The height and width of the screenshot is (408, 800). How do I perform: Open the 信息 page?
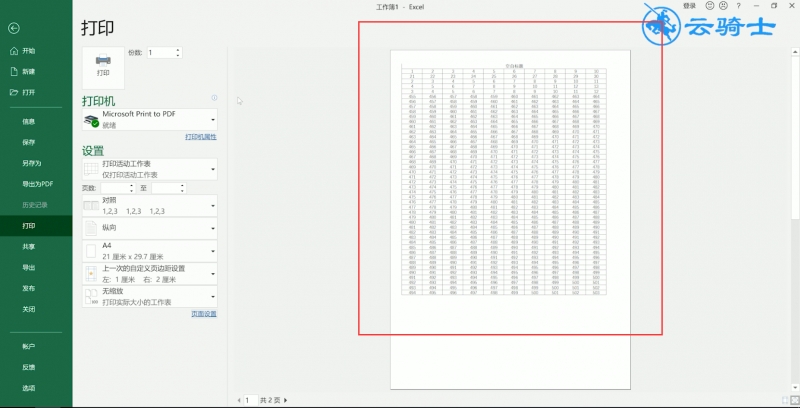tap(36, 121)
